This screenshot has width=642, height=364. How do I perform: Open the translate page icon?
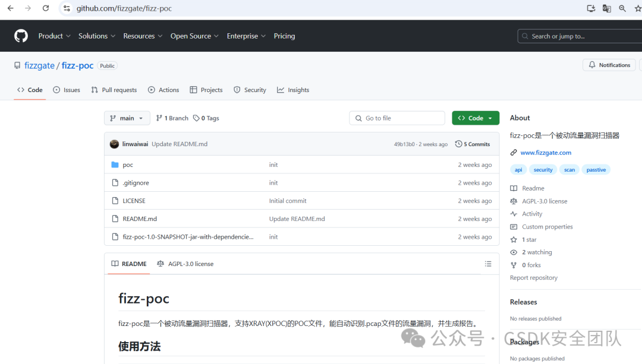(607, 8)
